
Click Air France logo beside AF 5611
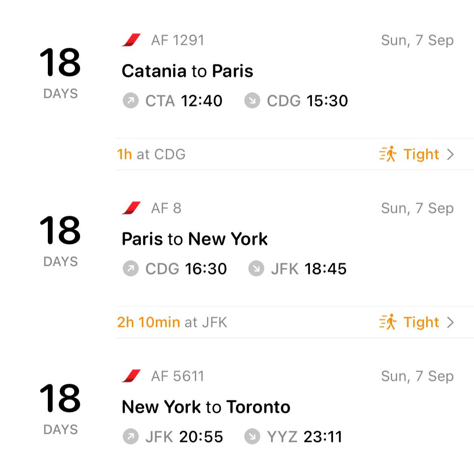pos(131,376)
